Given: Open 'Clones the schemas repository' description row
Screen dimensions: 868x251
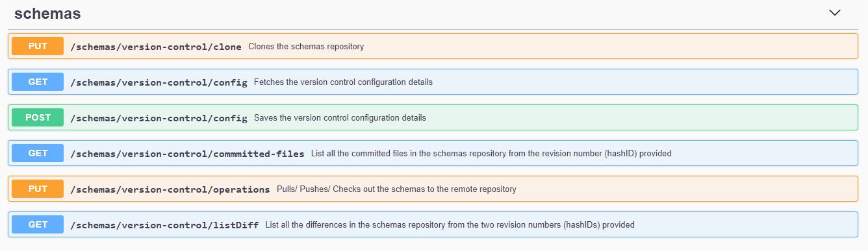Looking at the screenshot, I should pos(306,47).
